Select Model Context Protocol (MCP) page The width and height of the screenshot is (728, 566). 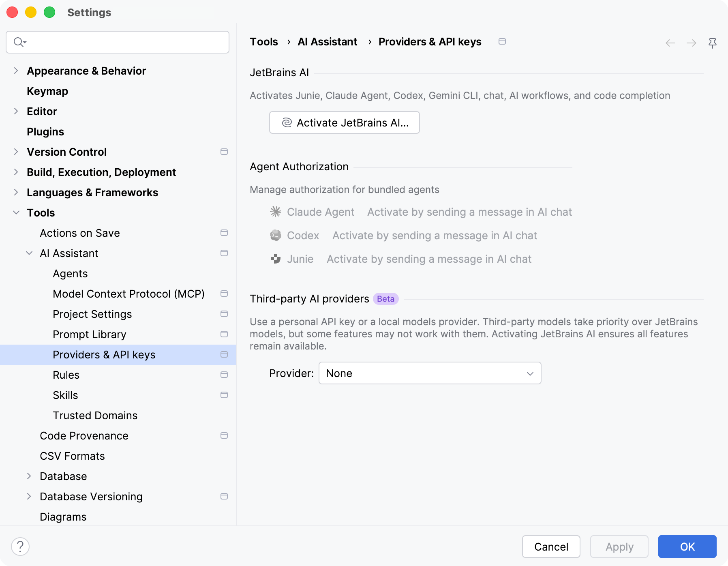click(128, 294)
